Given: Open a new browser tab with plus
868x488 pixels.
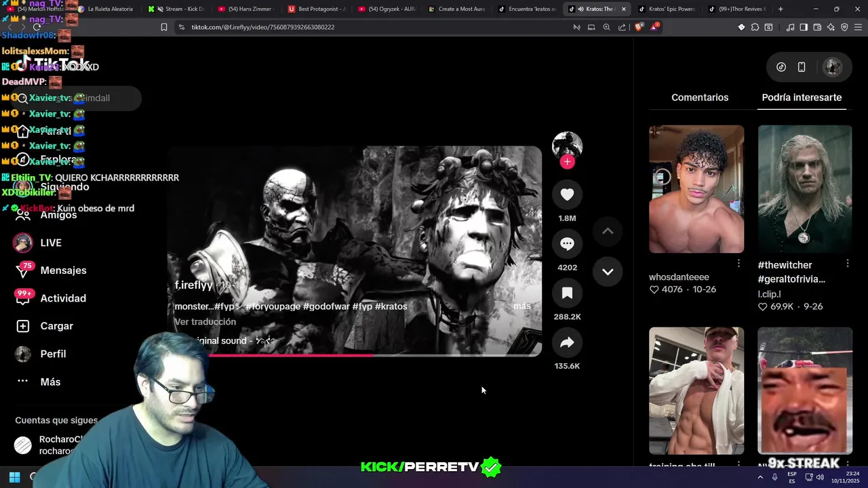Looking at the screenshot, I should 781,9.
